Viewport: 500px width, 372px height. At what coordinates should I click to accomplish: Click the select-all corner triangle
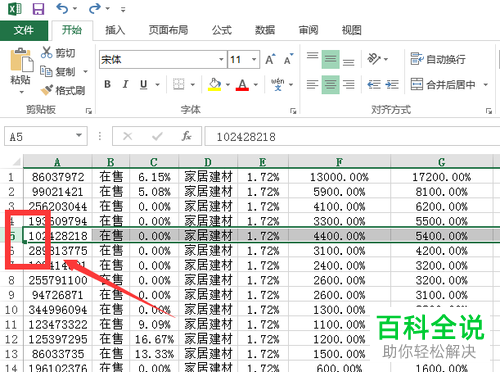point(16,162)
